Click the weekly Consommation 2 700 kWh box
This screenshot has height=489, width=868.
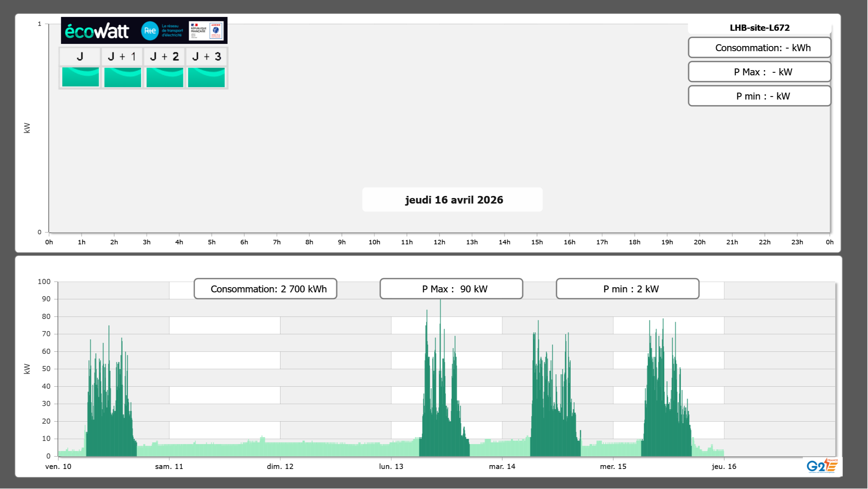click(x=265, y=289)
